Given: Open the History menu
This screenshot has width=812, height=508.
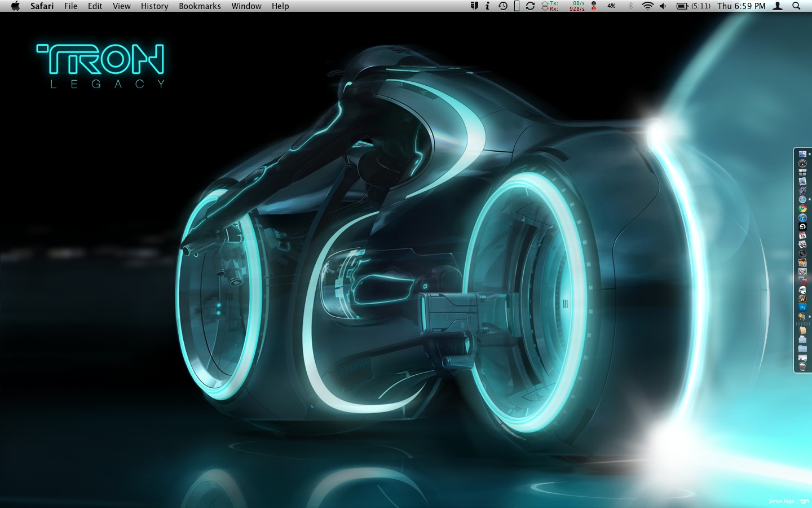Looking at the screenshot, I should [155, 6].
